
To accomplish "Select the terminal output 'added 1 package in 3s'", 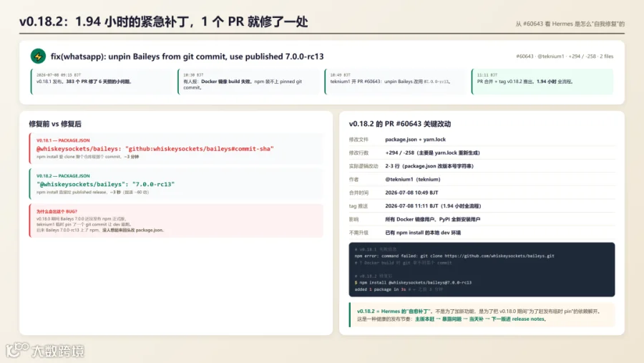I will coord(381,289).
